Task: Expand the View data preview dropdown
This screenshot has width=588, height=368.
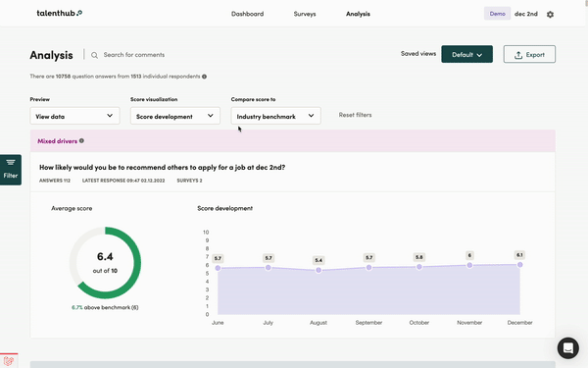Action: pos(74,116)
